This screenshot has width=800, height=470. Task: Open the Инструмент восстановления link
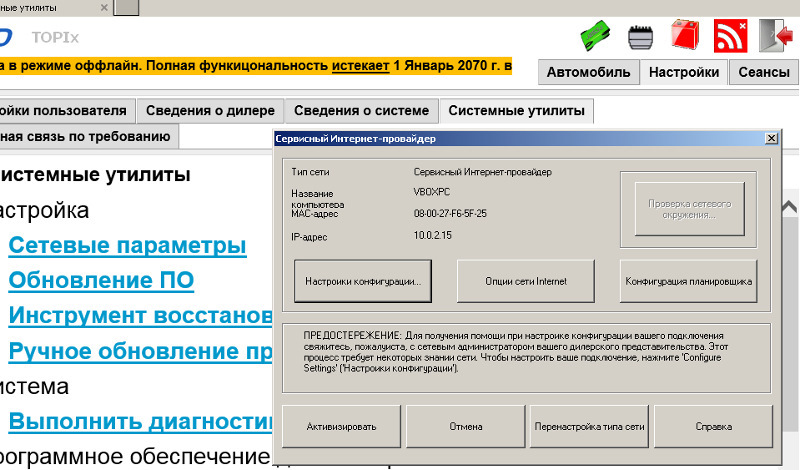click(x=141, y=315)
